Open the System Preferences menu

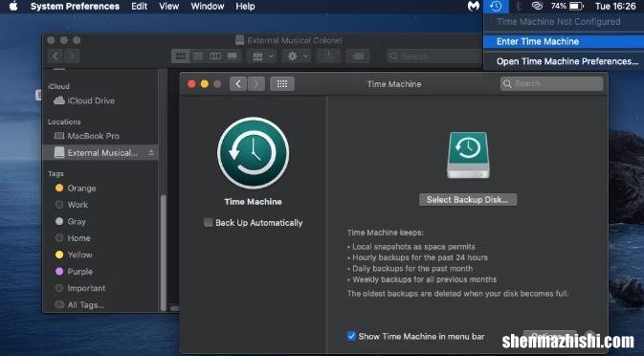(75, 6)
